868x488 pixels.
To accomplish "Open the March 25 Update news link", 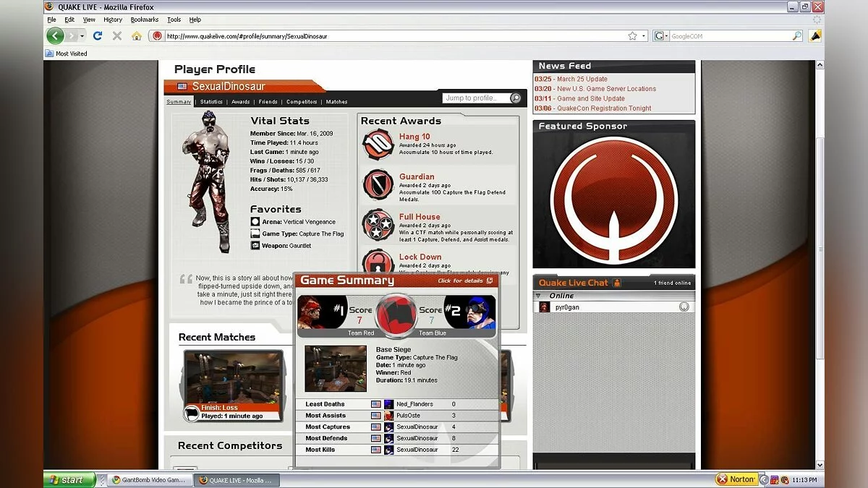I will tap(582, 79).
